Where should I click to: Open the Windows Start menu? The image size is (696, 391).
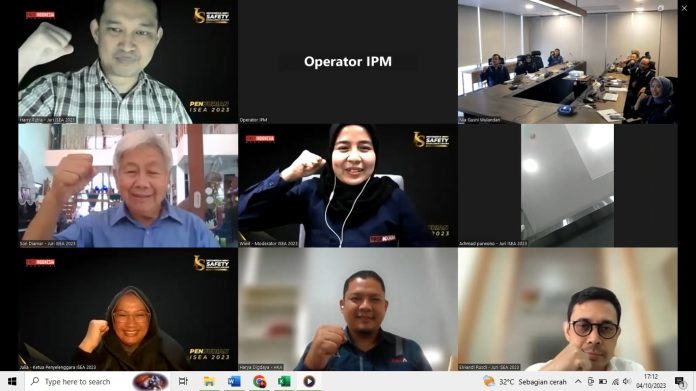click(12, 381)
